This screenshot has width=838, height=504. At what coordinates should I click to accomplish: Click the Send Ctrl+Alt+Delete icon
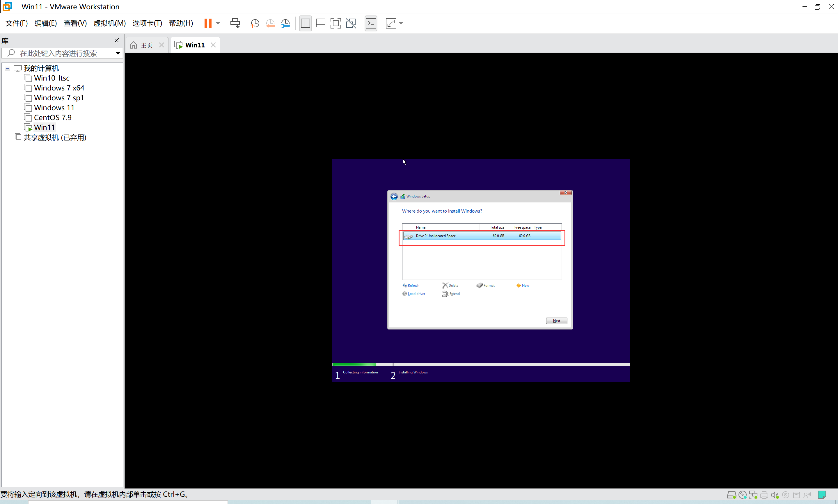(x=235, y=23)
